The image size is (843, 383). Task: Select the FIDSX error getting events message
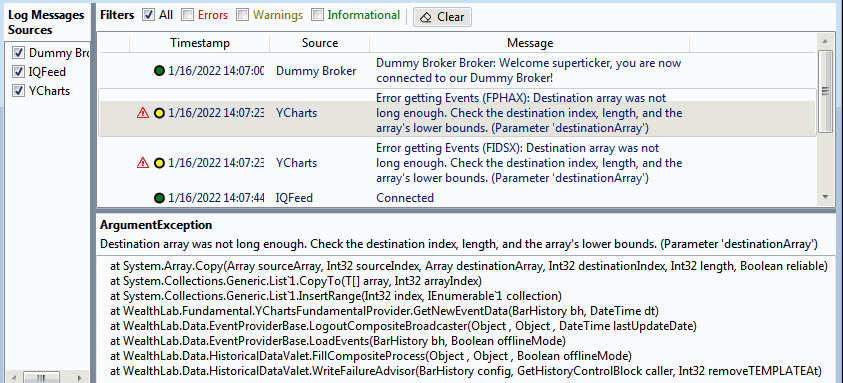coord(529,162)
